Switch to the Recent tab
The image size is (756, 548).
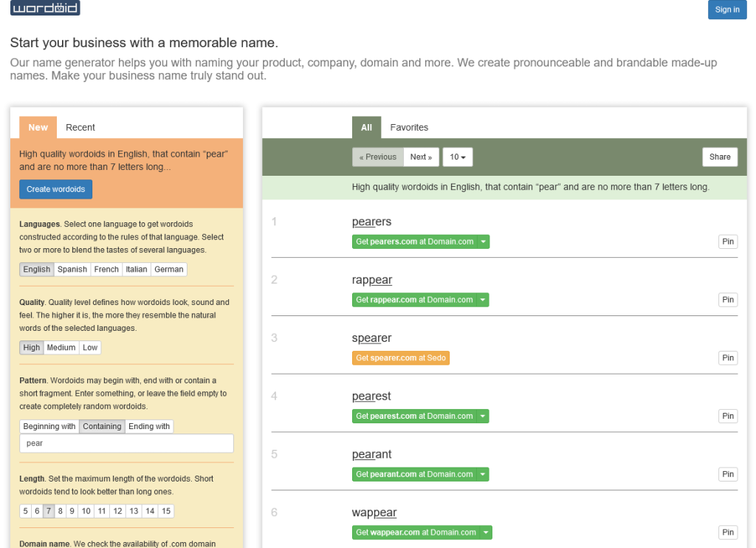[x=80, y=127]
